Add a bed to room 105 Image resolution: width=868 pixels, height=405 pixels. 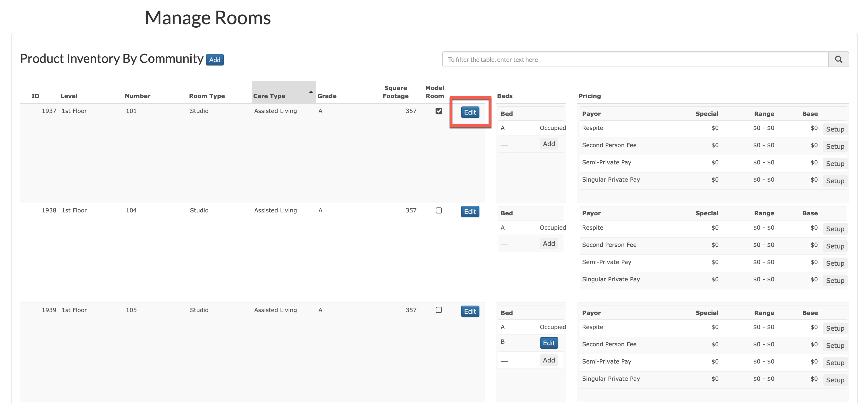click(x=549, y=360)
